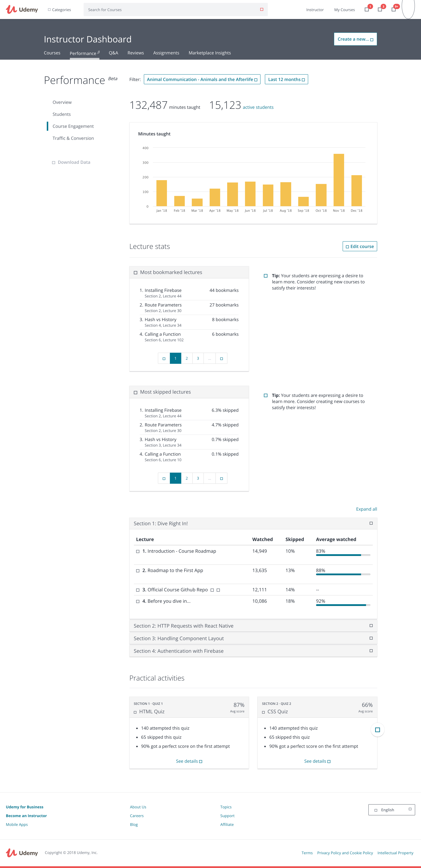This screenshot has width=421, height=868.
Task: Open the course filter Animal Communication dropdown
Action: click(202, 80)
